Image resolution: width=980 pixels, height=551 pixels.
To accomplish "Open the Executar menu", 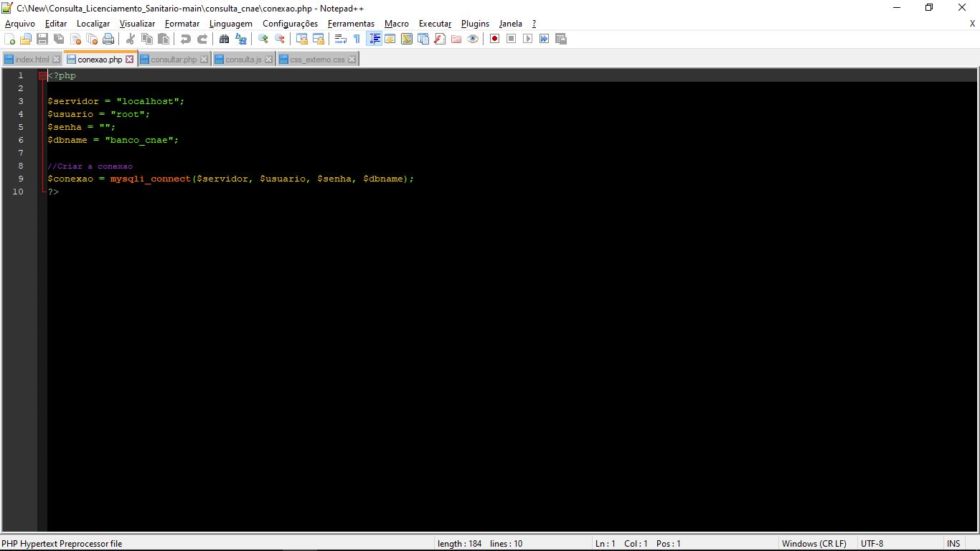I will tap(435, 24).
